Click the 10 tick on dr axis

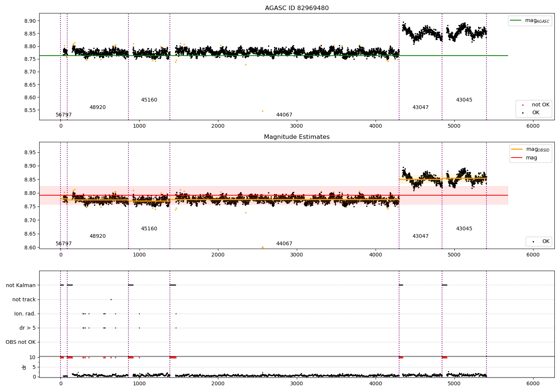coord(32,357)
